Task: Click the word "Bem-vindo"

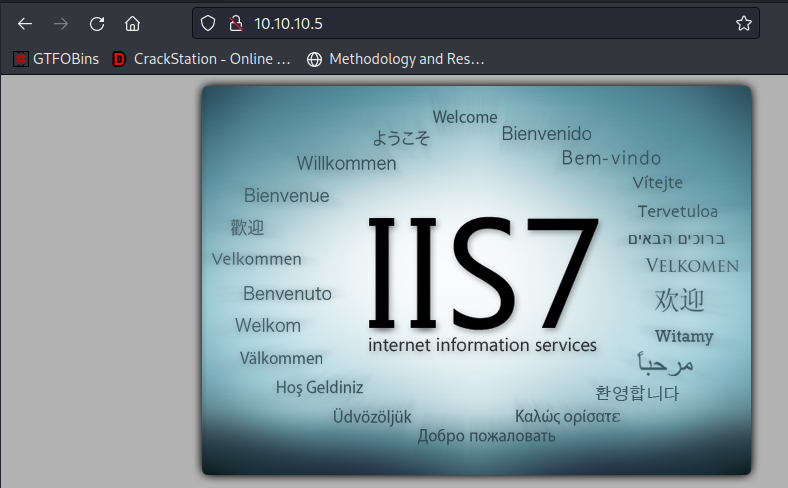Action: coord(611,158)
